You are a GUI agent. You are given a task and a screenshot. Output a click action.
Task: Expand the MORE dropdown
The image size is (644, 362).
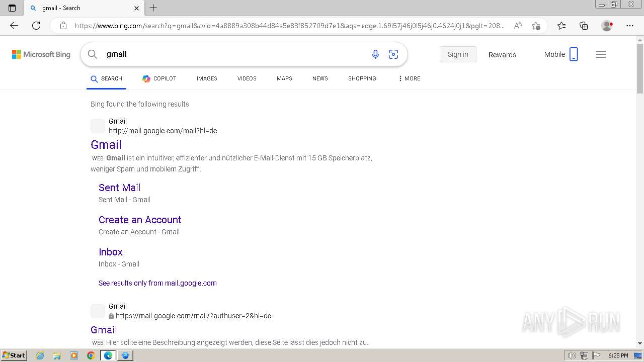point(409,78)
